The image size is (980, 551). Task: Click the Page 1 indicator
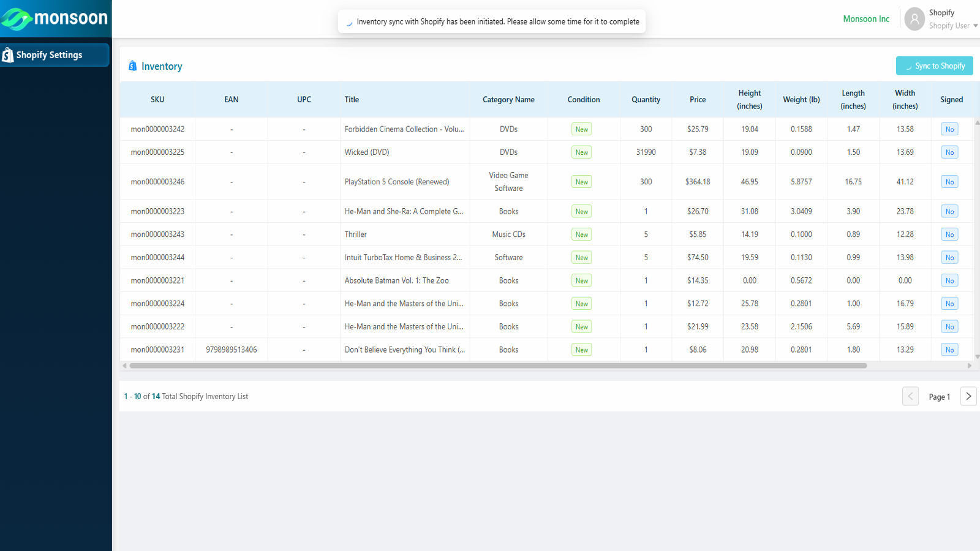tap(939, 397)
